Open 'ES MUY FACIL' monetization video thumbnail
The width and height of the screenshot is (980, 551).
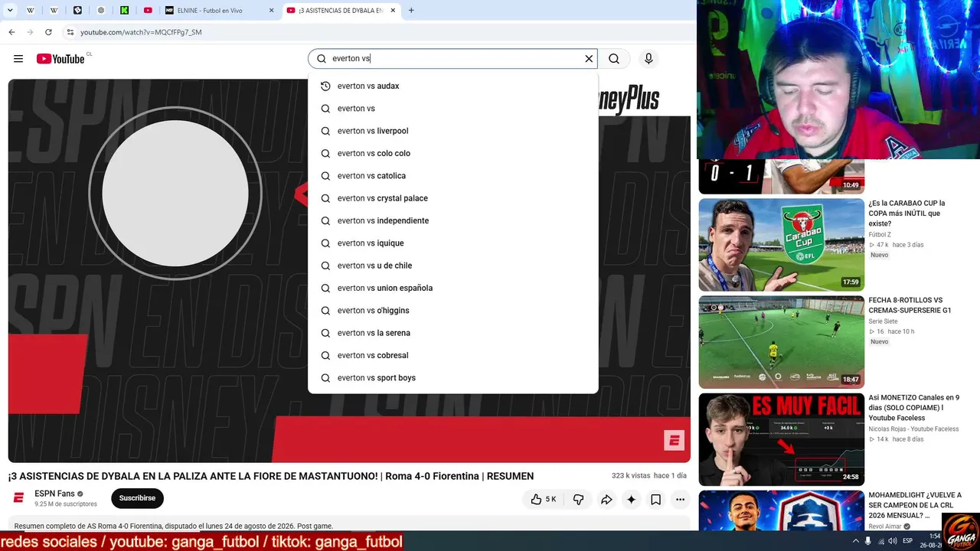point(782,439)
